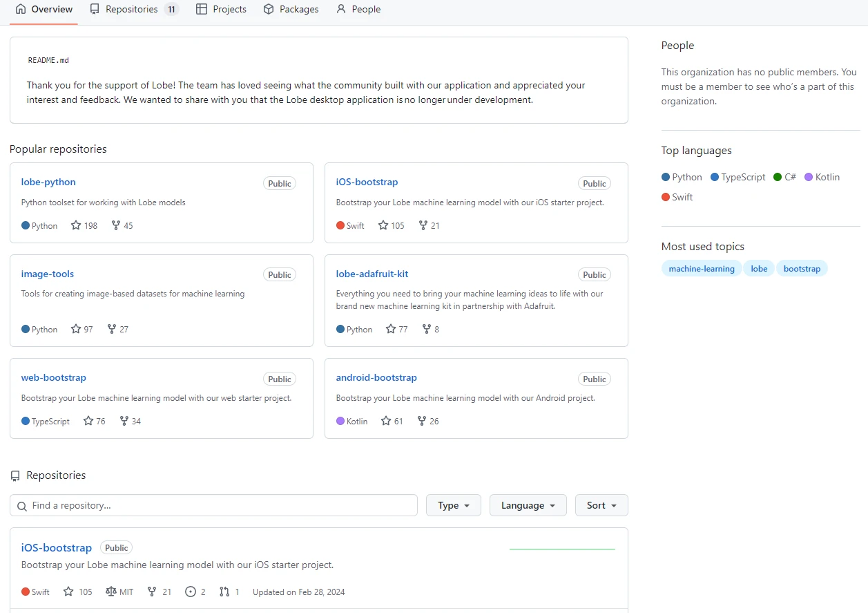Open the Projects tab
Image resolution: width=868 pixels, height=613 pixels.
(x=221, y=10)
